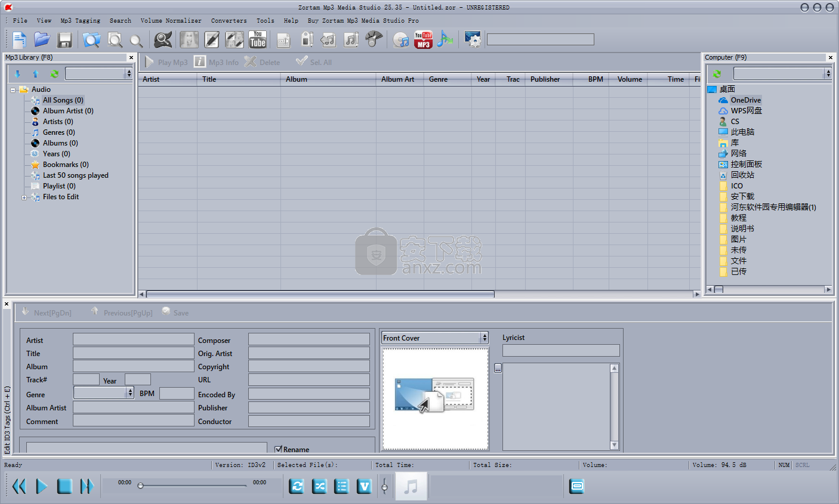This screenshot has width=839, height=504.
Task: Open the Volume Normalizer menu
Action: point(171,21)
